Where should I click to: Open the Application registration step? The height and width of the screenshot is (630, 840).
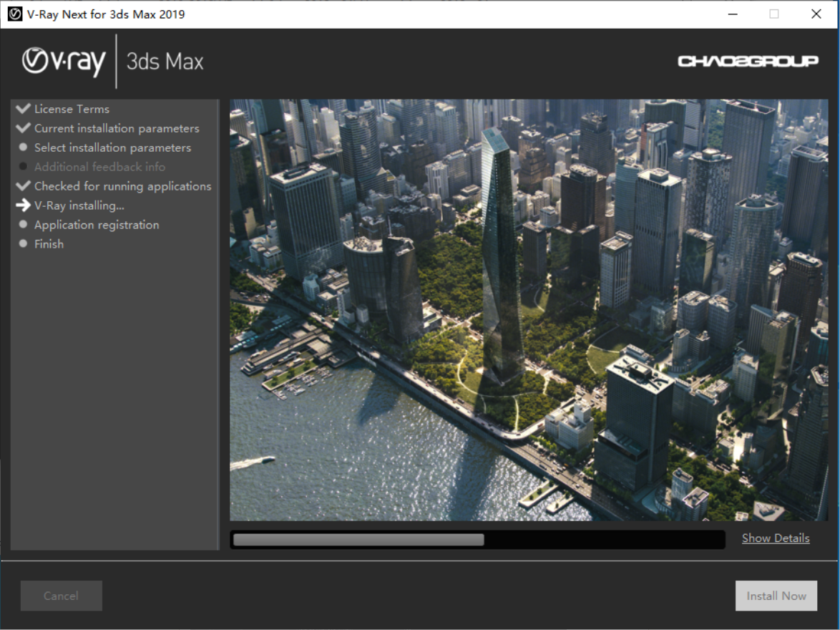97,225
